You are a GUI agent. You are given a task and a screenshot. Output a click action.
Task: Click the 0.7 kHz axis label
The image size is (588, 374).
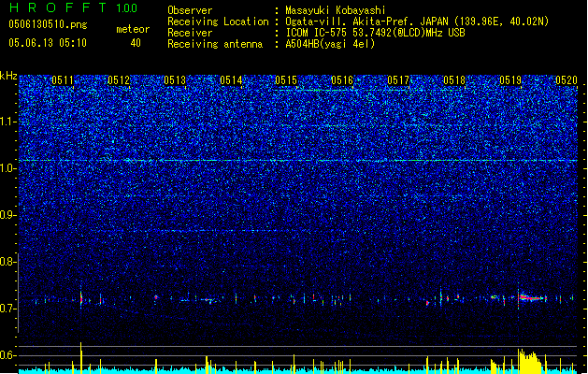8,309
